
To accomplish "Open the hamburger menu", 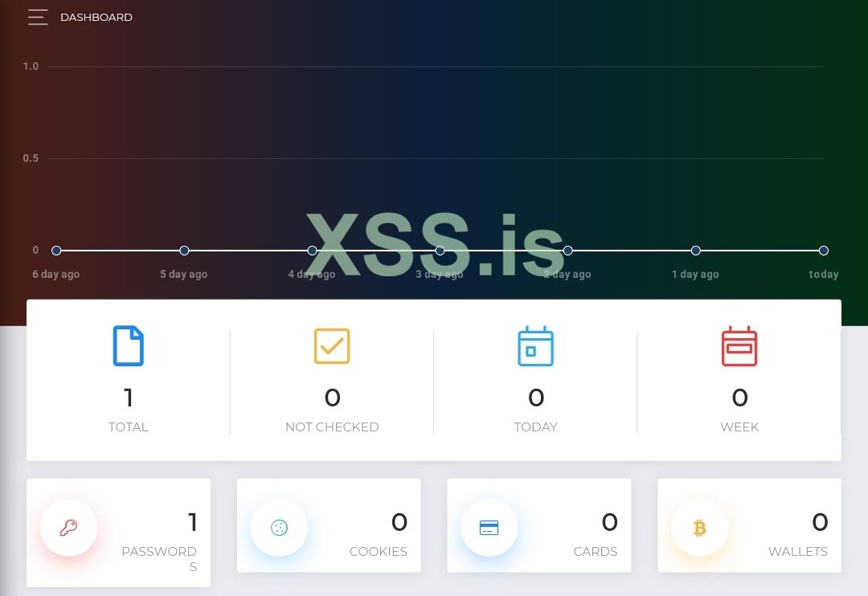I will tap(38, 17).
